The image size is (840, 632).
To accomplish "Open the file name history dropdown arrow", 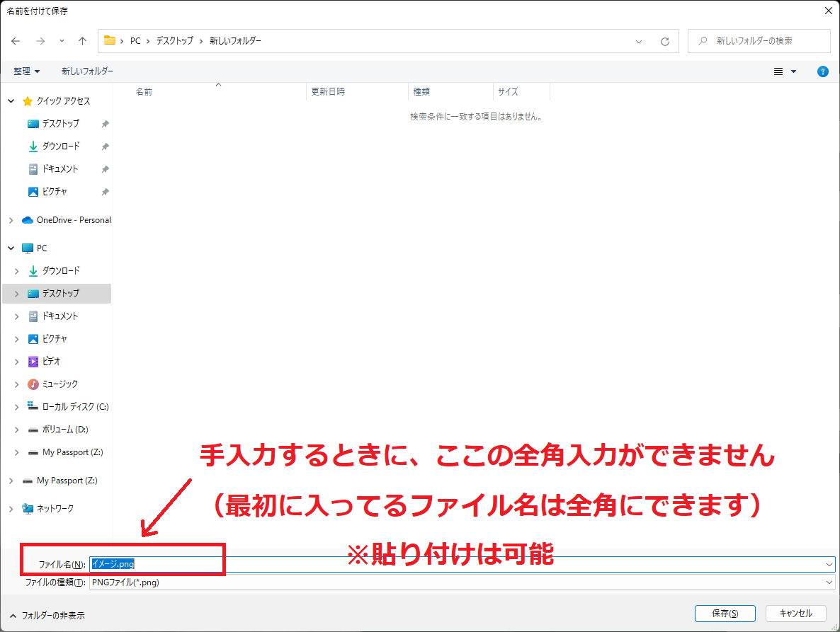I will coord(829,565).
